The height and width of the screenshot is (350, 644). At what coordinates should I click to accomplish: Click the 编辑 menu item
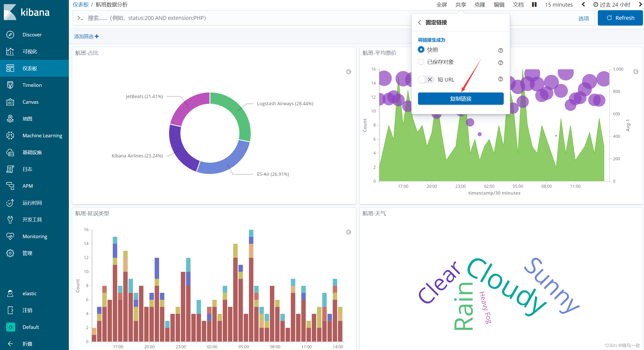tap(499, 5)
